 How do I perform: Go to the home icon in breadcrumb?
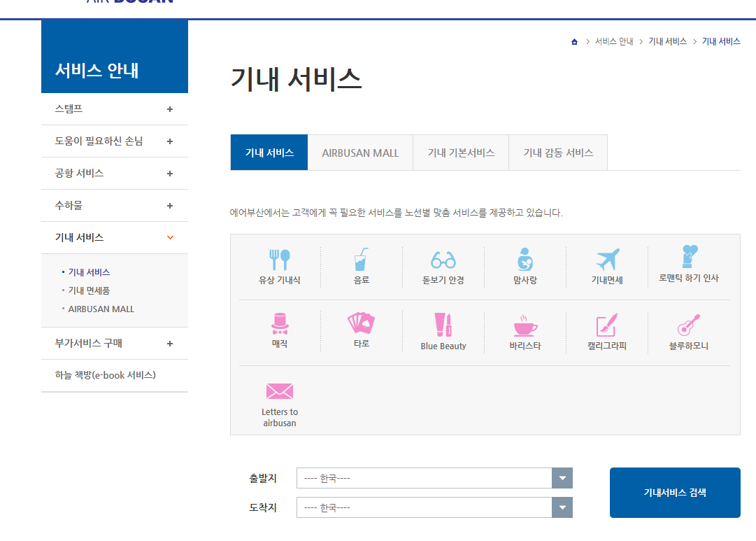574,42
